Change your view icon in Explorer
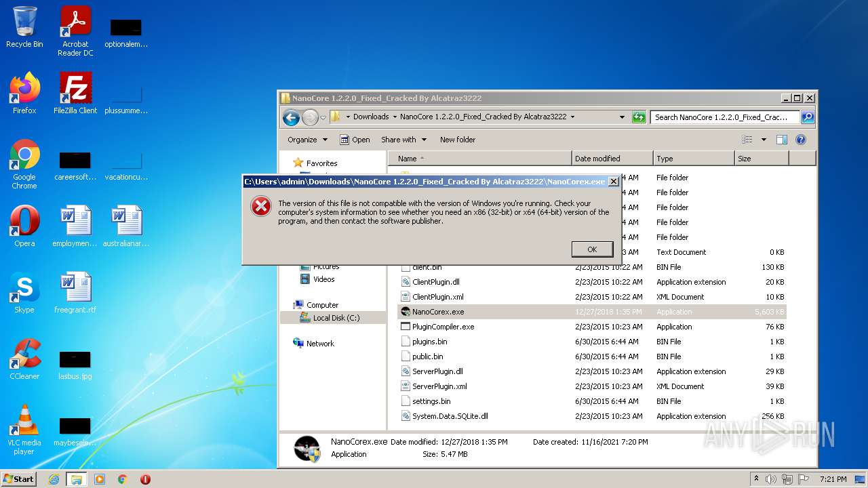 [x=747, y=140]
